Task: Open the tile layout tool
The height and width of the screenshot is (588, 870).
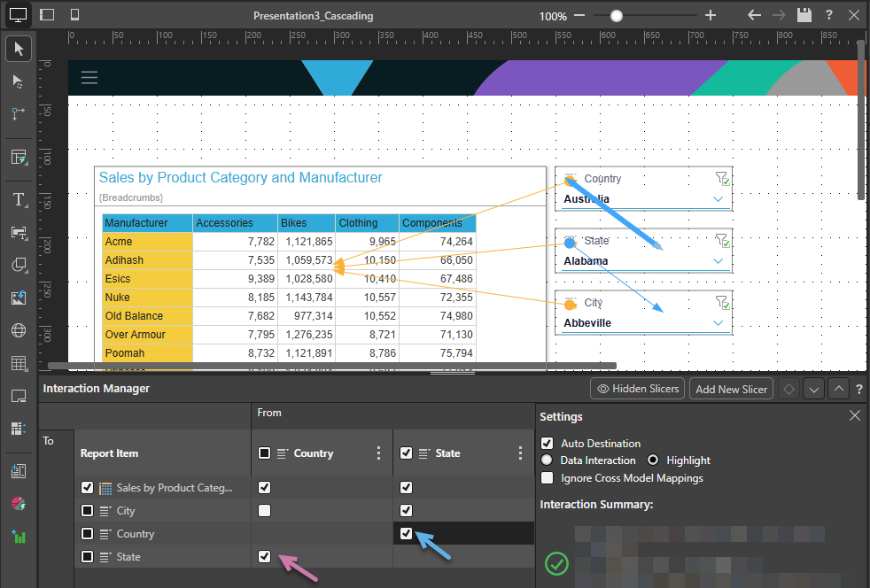Action: (19, 429)
